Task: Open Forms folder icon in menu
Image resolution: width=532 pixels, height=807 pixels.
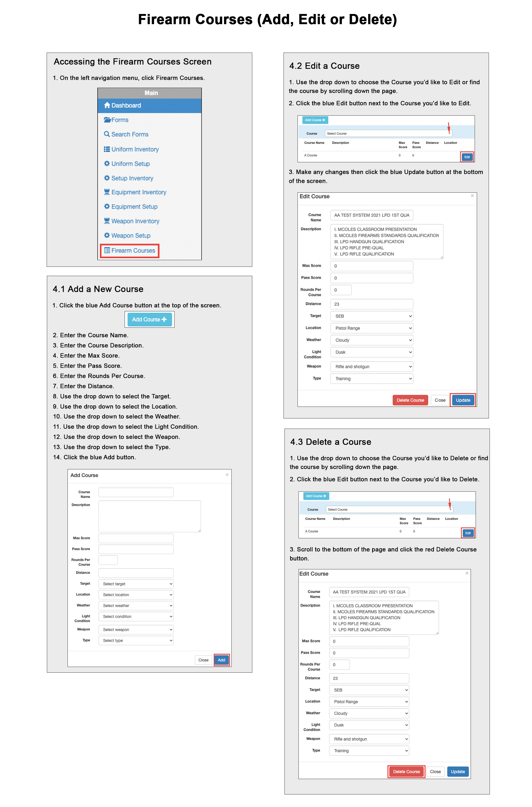Action: click(107, 120)
